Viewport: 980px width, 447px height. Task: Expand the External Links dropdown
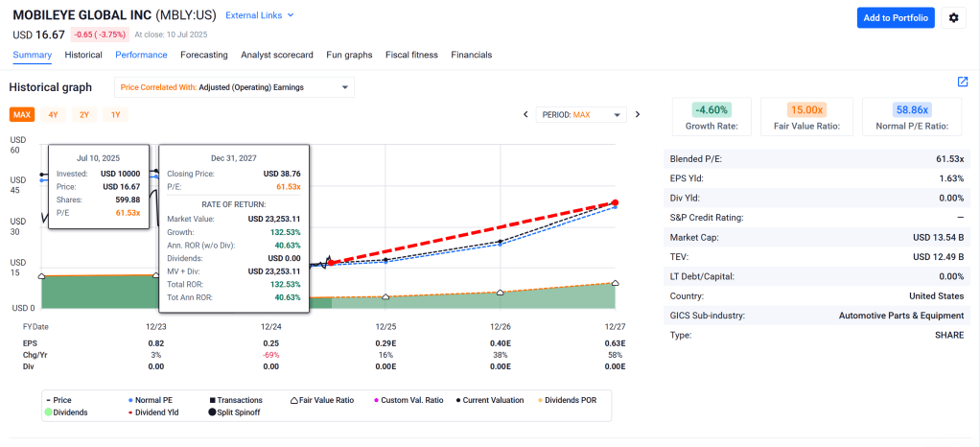pyautogui.click(x=259, y=15)
